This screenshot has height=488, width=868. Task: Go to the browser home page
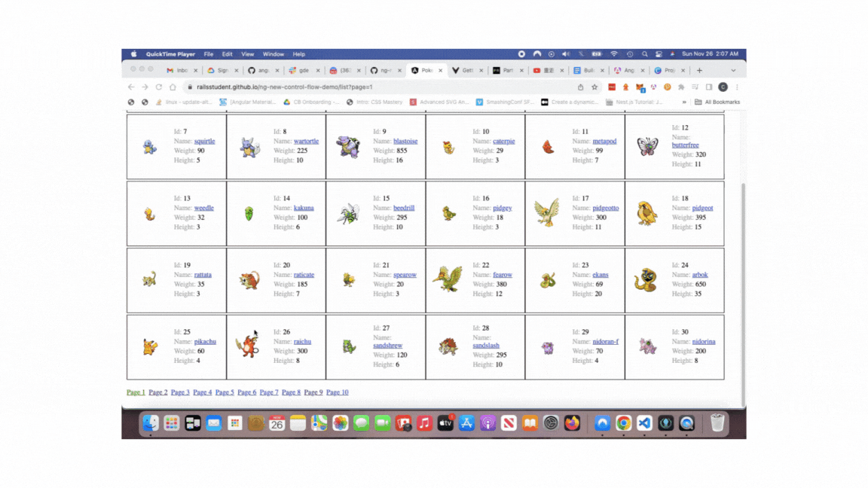point(173,87)
